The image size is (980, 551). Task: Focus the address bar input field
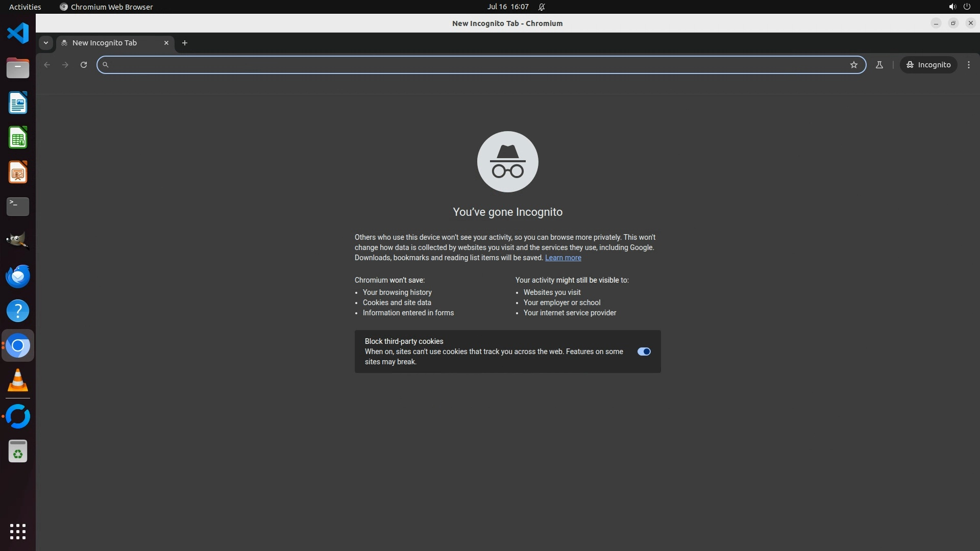475,65
